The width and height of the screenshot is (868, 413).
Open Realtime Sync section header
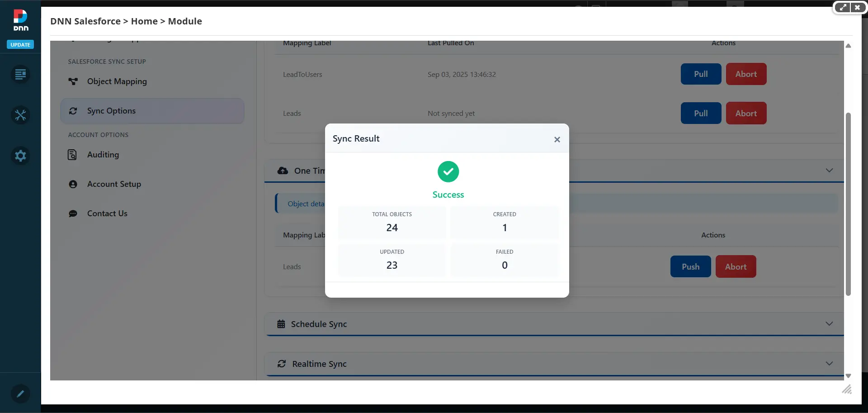point(554,364)
